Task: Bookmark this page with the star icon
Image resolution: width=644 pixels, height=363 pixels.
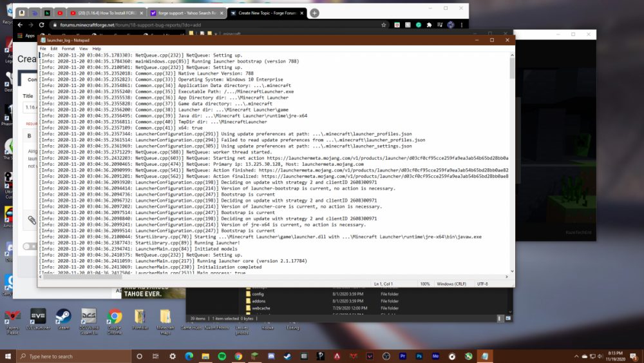Action: click(x=384, y=25)
